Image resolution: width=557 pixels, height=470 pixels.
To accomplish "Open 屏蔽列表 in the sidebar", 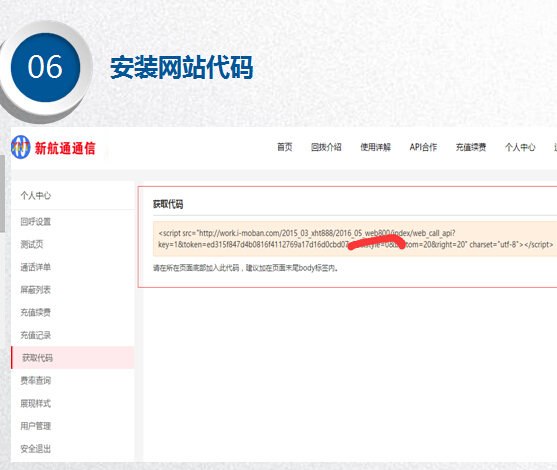I will pyautogui.click(x=36, y=290).
